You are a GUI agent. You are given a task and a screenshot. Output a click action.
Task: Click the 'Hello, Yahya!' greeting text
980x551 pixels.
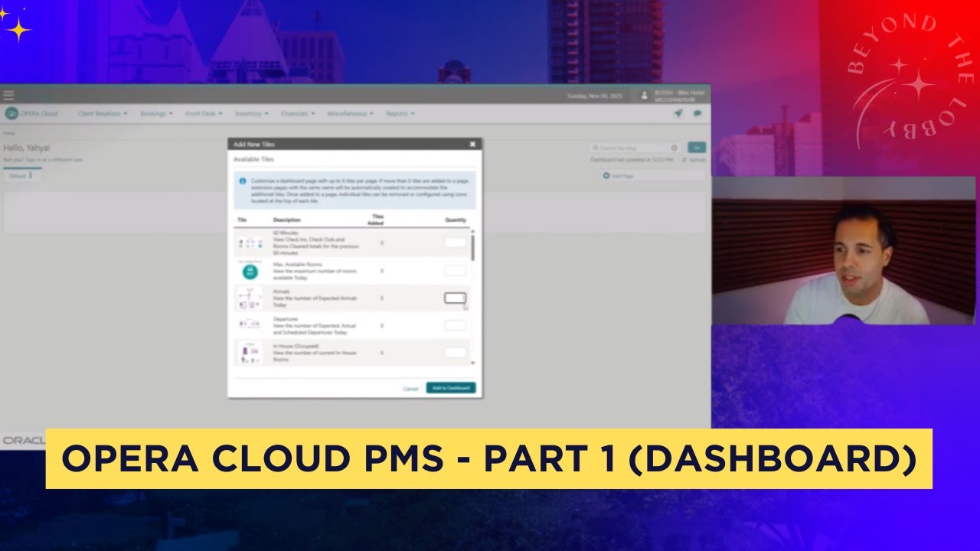27,148
